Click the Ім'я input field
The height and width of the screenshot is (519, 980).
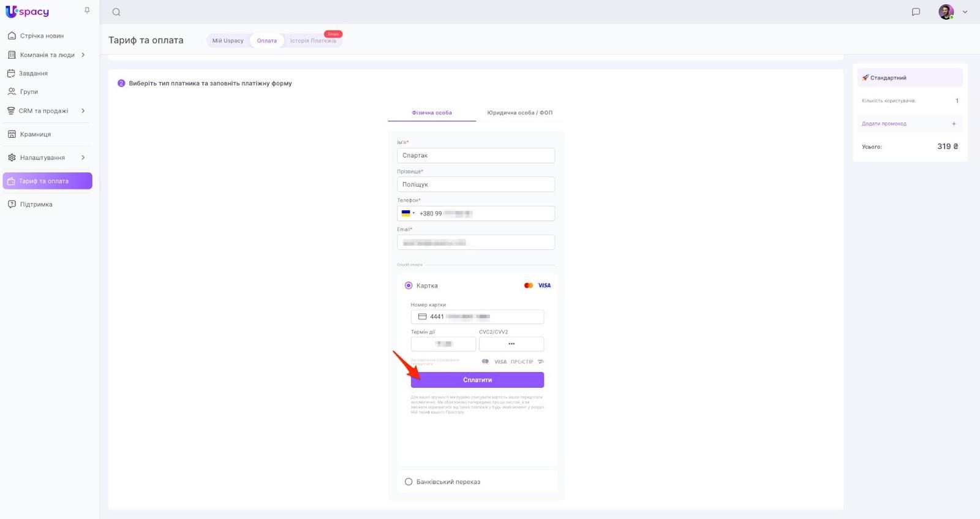pyautogui.click(x=475, y=156)
